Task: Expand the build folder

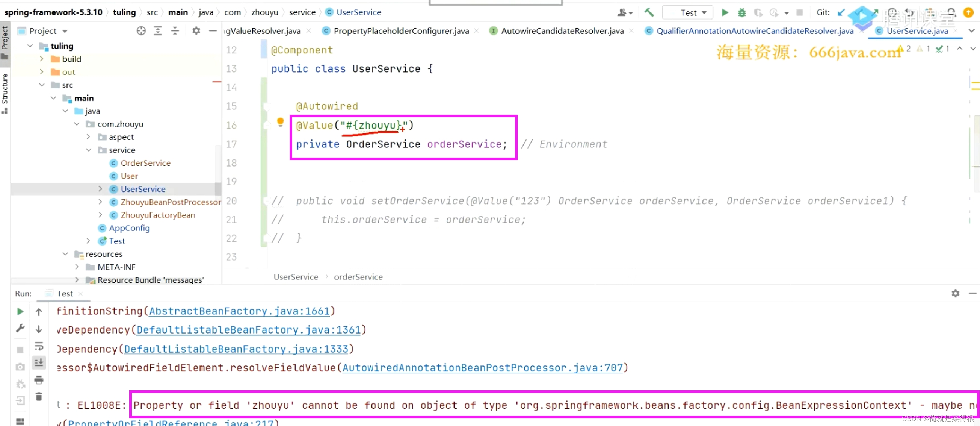Action: pyautogui.click(x=41, y=59)
